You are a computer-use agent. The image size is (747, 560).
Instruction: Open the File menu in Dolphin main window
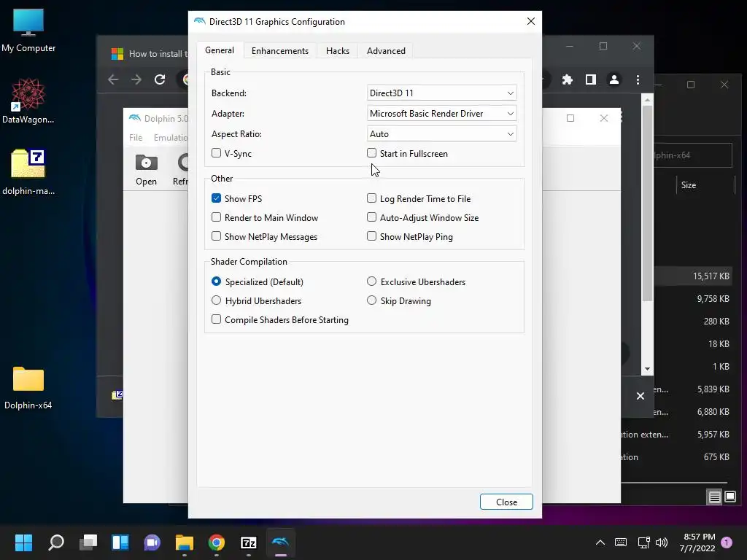[136, 138]
